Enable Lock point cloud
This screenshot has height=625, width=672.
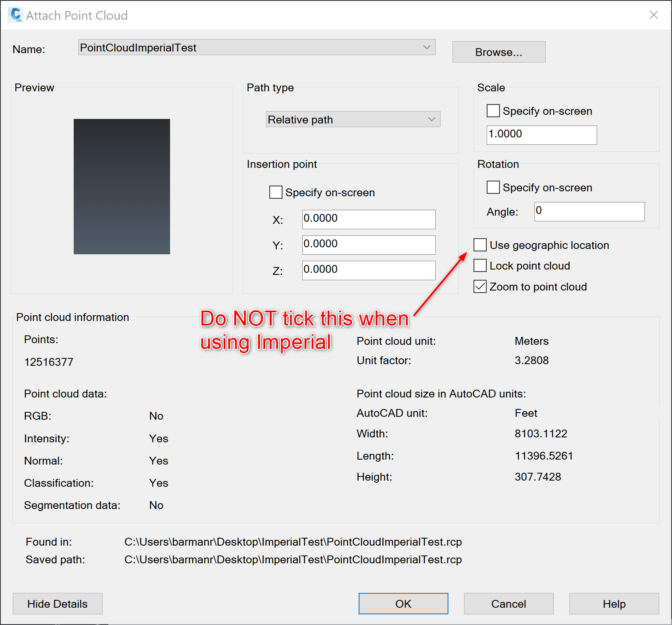coord(480,265)
